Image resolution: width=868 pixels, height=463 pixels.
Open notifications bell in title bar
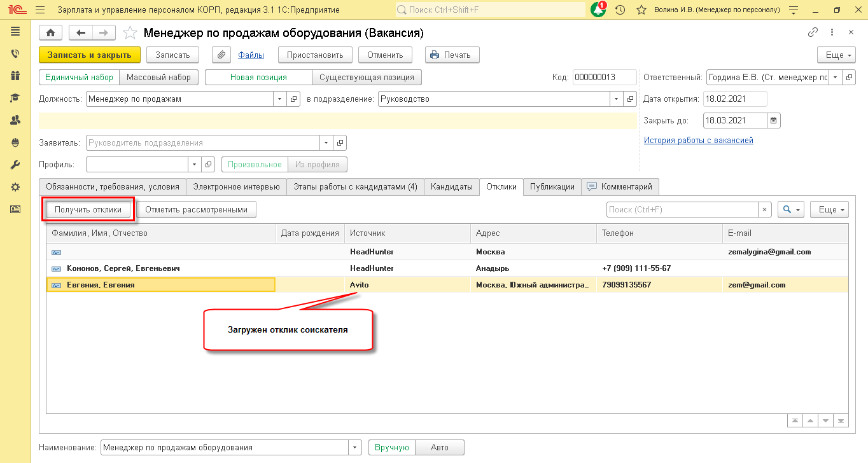(x=598, y=10)
